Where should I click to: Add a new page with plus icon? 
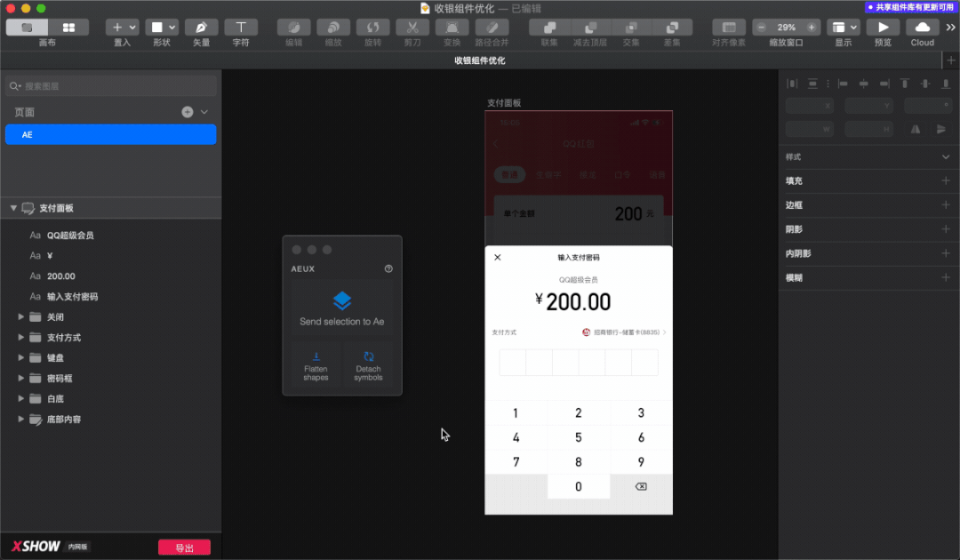click(x=188, y=112)
